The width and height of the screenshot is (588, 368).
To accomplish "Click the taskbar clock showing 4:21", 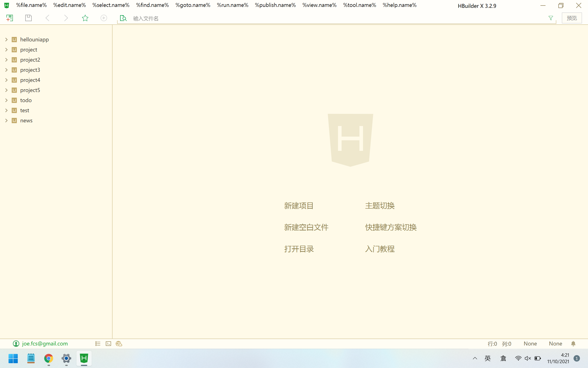I will pyautogui.click(x=558, y=358).
